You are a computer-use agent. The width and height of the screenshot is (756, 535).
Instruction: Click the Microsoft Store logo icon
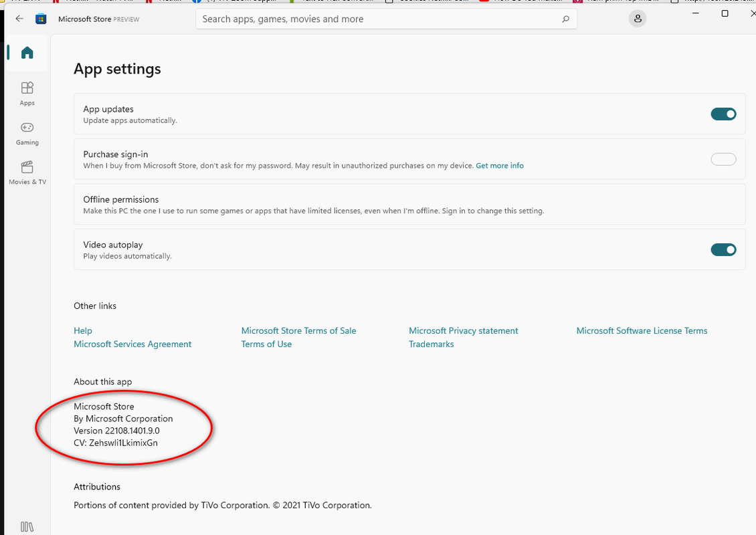coord(41,19)
